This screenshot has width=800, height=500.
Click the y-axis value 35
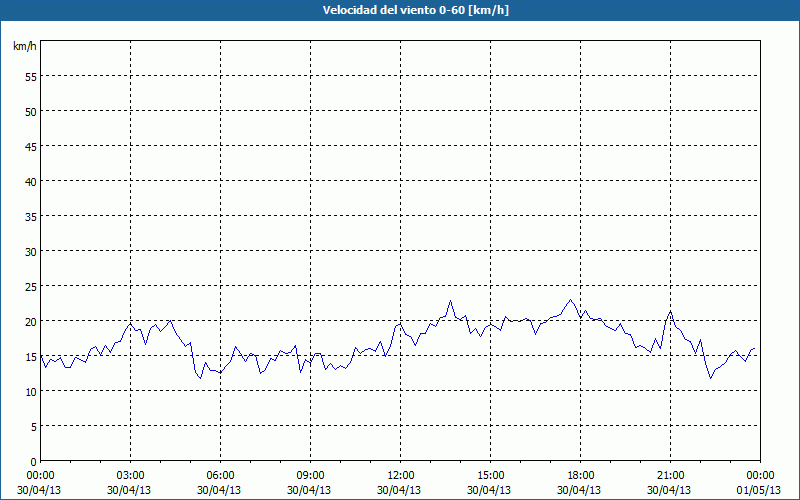(x=31, y=216)
